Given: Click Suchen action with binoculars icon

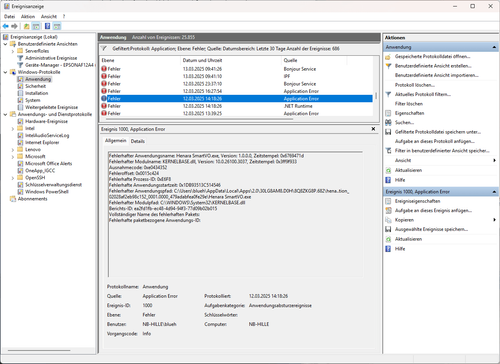Looking at the screenshot, I should tap(404, 123).
